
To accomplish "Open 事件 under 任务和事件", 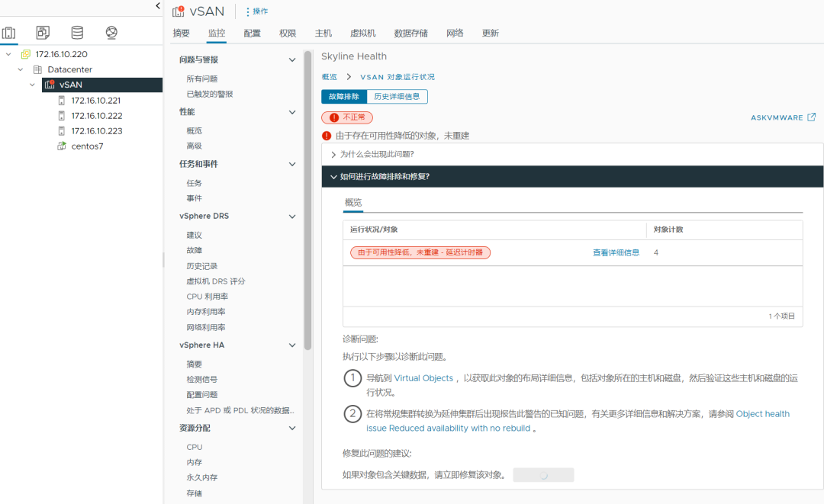I will (194, 198).
